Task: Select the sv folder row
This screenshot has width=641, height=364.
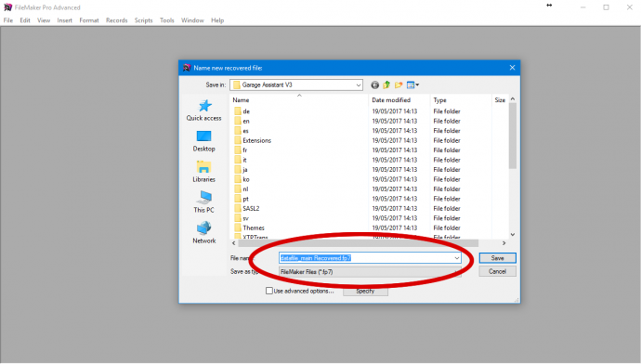Action: pyautogui.click(x=369, y=218)
